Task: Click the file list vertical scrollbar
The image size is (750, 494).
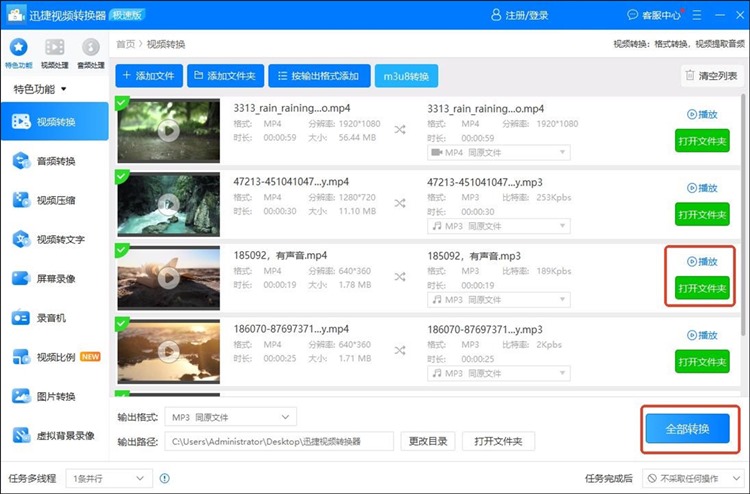Action: (x=743, y=215)
